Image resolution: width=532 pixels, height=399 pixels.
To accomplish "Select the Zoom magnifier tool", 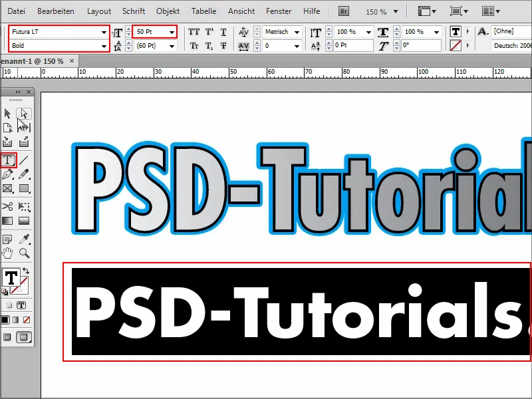I will pyautogui.click(x=24, y=253).
